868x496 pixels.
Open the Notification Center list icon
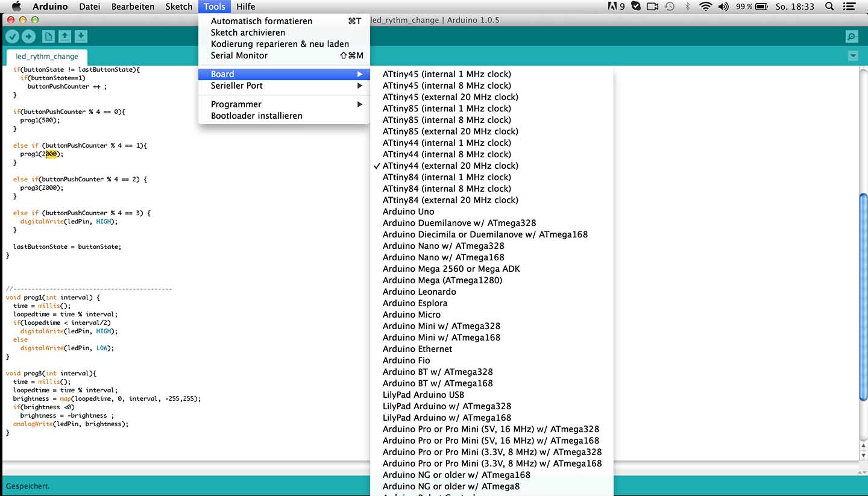pos(849,7)
